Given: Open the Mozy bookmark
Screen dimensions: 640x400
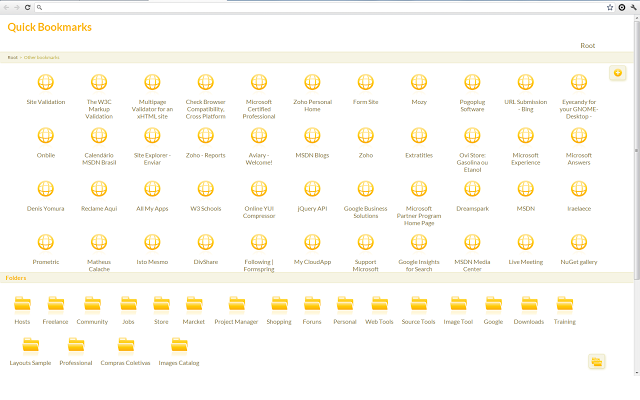Looking at the screenshot, I should pos(419,89).
